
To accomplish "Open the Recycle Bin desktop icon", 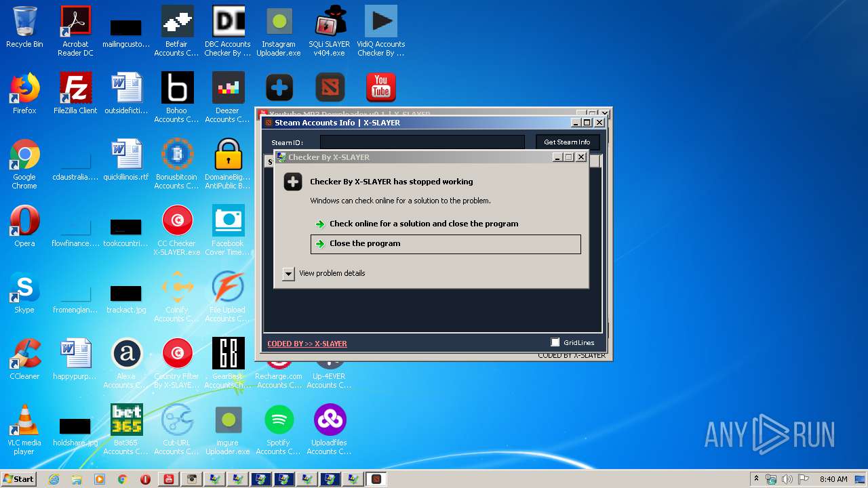I will (24, 27).
